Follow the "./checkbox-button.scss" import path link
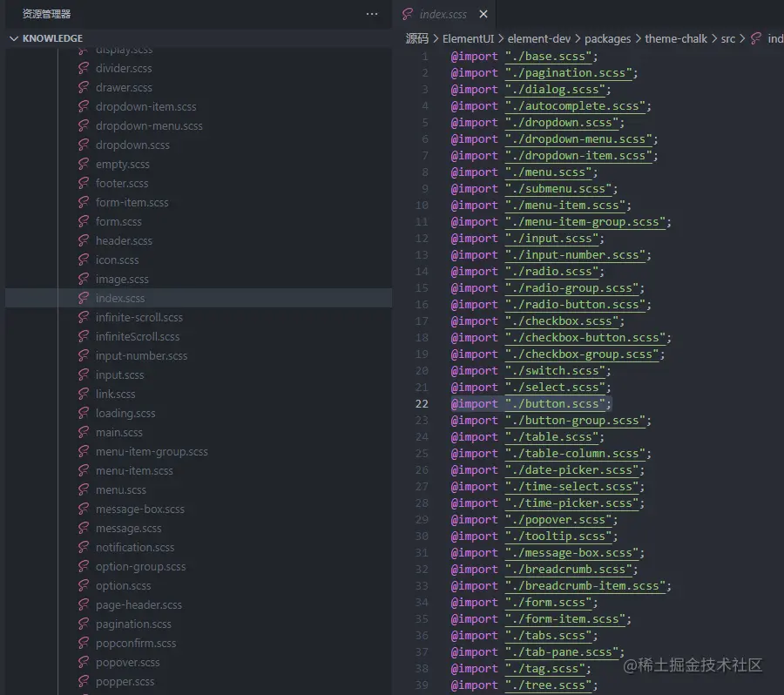Image resolution: width=784 pixels, height=695 pixels. click(x=585, y=338)
